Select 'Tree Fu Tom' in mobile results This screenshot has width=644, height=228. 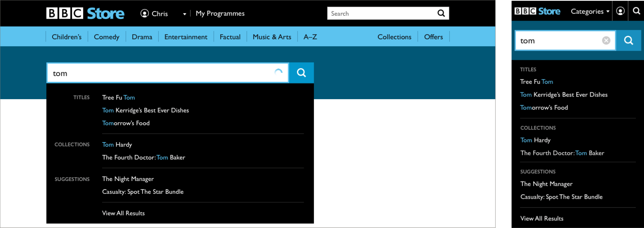tap(536, 82)
